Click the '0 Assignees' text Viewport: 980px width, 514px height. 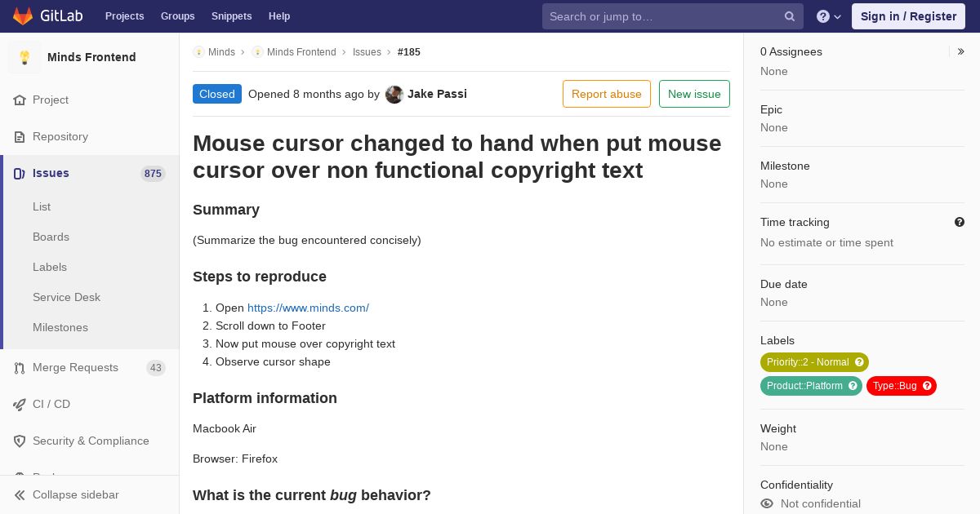click(791, 51)
